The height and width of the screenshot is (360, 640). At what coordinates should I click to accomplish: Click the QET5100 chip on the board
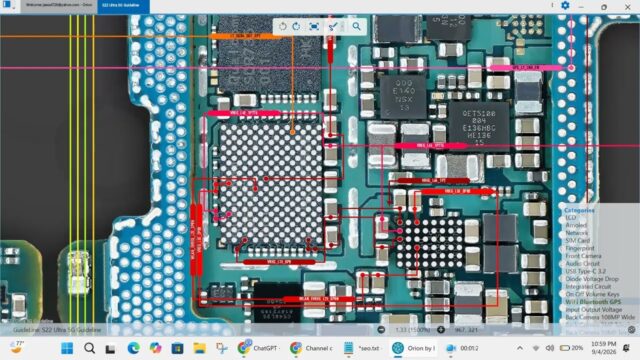pyautogui.click(x=479, y=128)
